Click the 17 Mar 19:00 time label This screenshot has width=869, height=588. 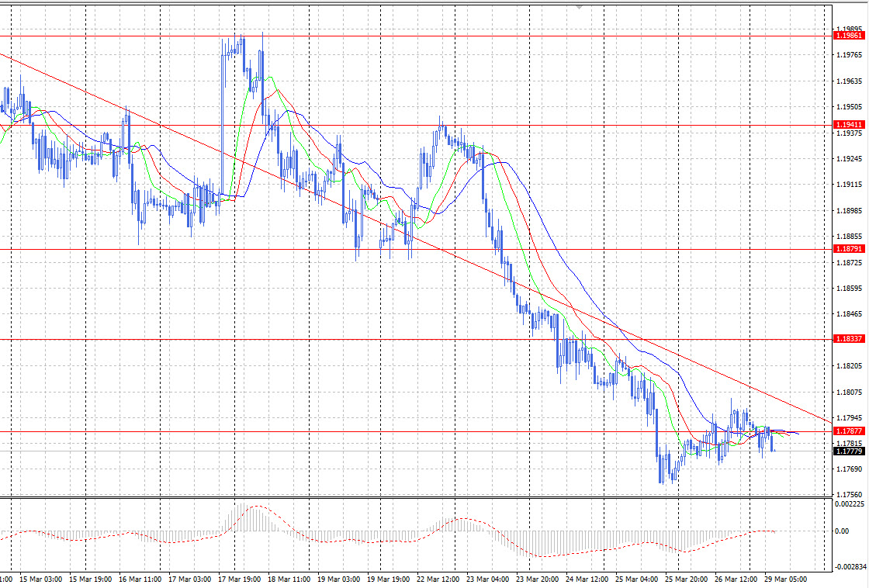pos(240,579)
